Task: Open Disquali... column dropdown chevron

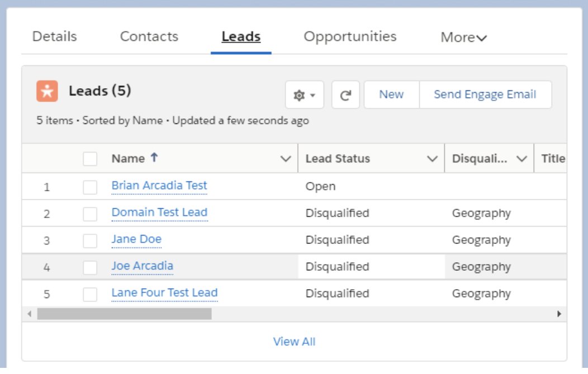Action: [x=521, y=159]
